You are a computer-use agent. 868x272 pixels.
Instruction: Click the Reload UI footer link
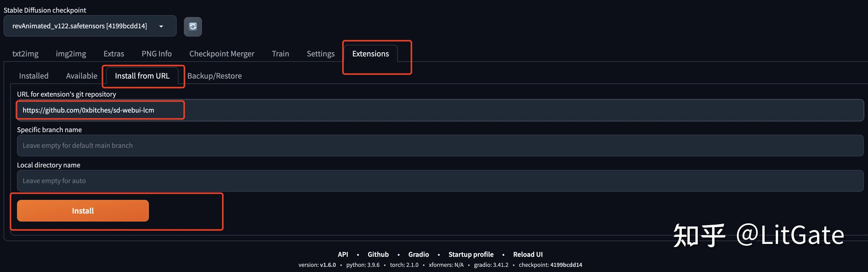point(528,254)
